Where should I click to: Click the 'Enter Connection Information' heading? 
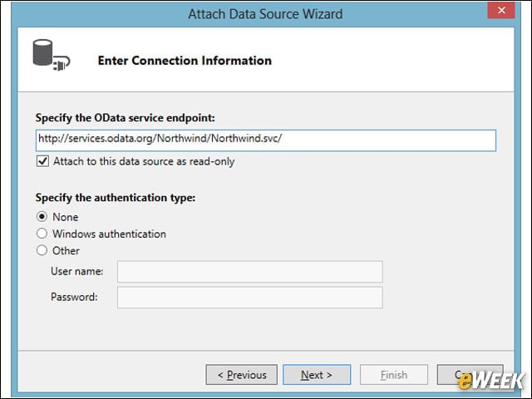point(185,61)
